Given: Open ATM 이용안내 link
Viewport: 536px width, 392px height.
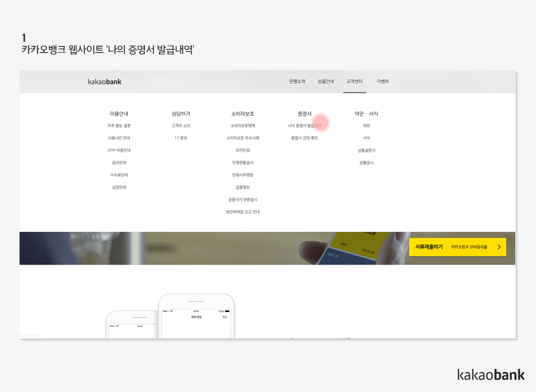Looking at the screenshot, I should coord(119,151).
